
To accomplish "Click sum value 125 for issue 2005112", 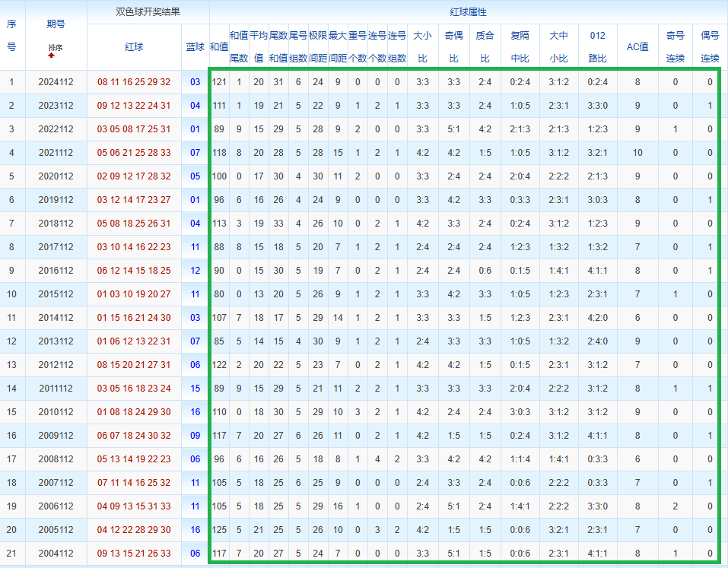I will pos(219,530).
